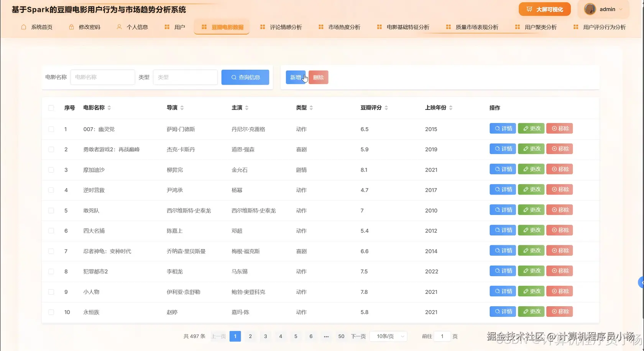Check the row for 逆时营救

tap(51, 190)
